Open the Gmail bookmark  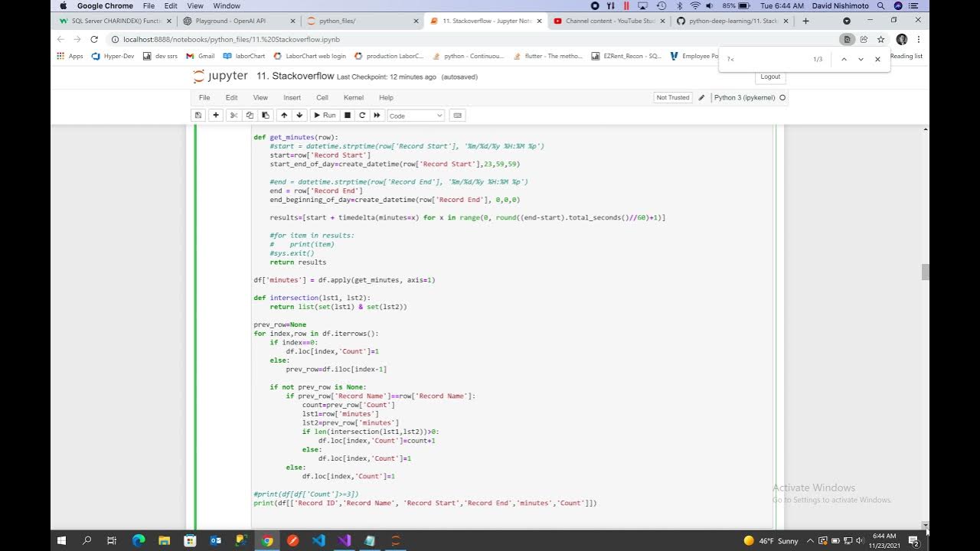pyautogui.click(x=200, y=56)
